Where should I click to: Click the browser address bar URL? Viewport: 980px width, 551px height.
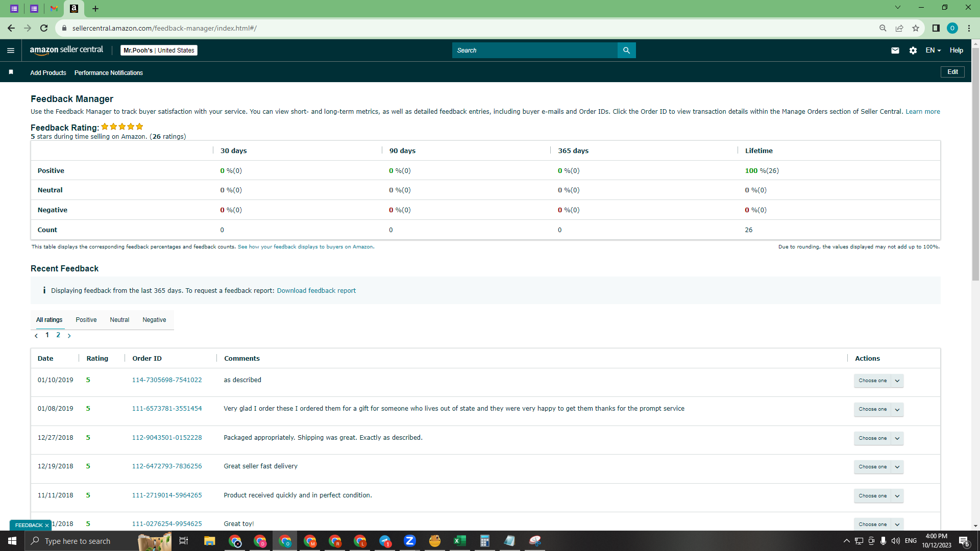point(164,28)
